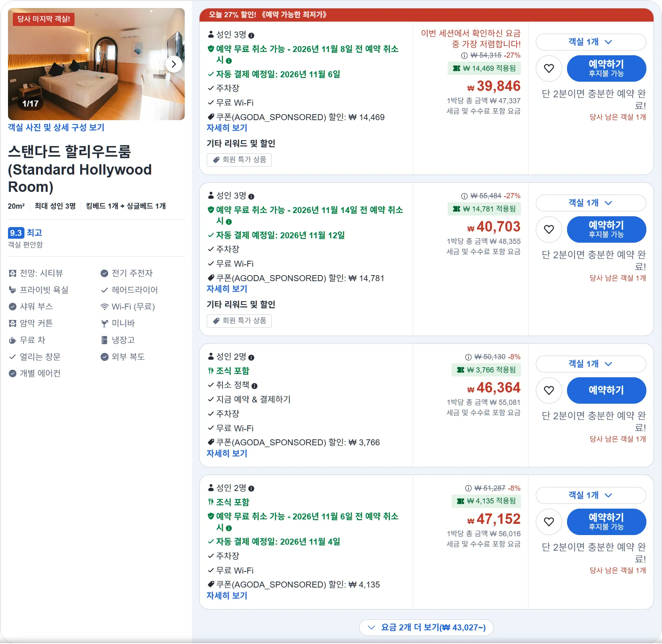Click 전기 주전자 amenity text
This screenshot has width=662, height=644.
132,274
